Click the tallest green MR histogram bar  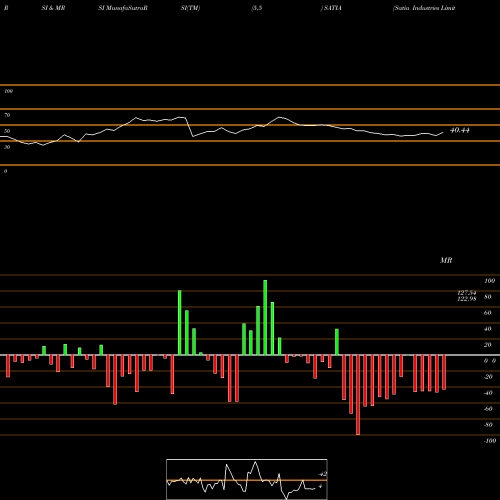(x=265, y=318)
